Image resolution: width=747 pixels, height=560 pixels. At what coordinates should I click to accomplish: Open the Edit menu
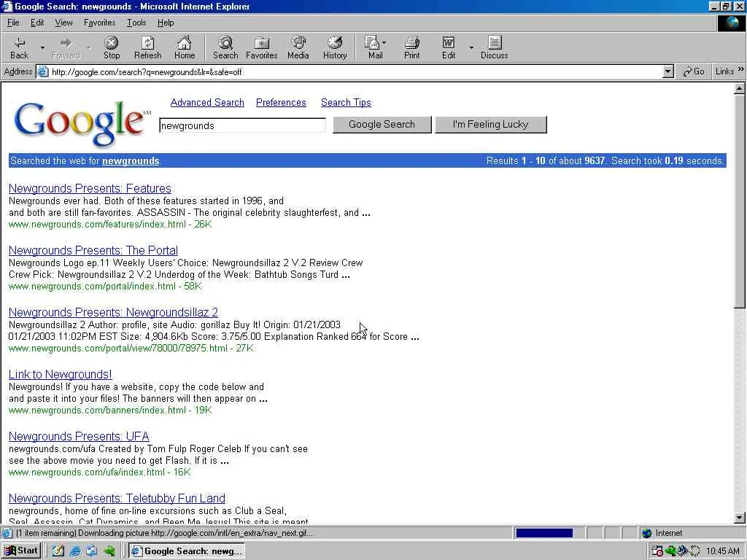[x=37, y=23]
